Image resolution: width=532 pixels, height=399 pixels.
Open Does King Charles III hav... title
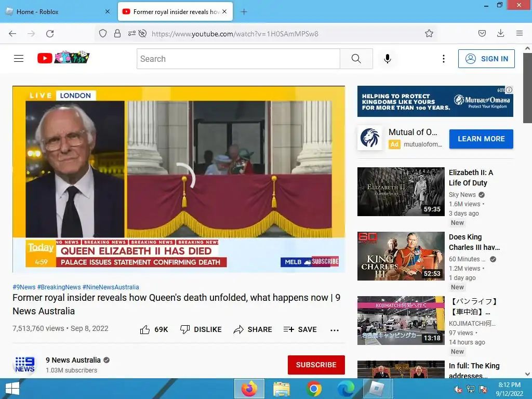(474, 242)
